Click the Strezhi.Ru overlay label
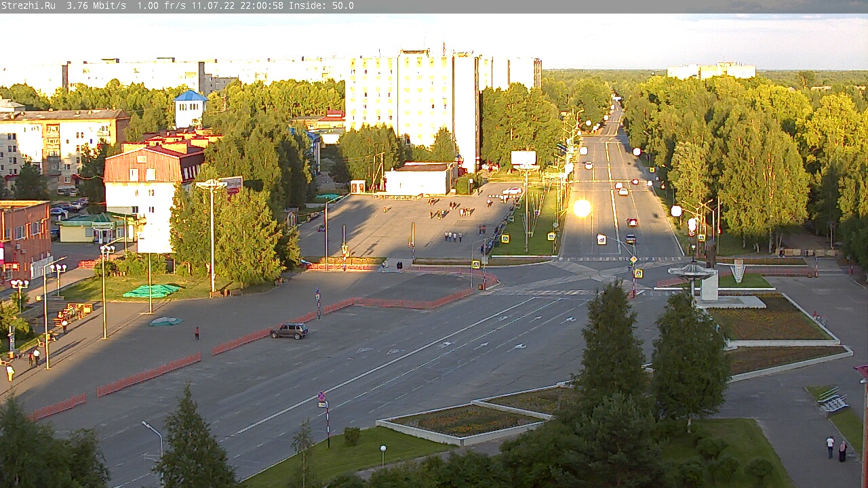The height and width of the screenshot is (488, 868). pyautogui.click(x=28, y=5)
